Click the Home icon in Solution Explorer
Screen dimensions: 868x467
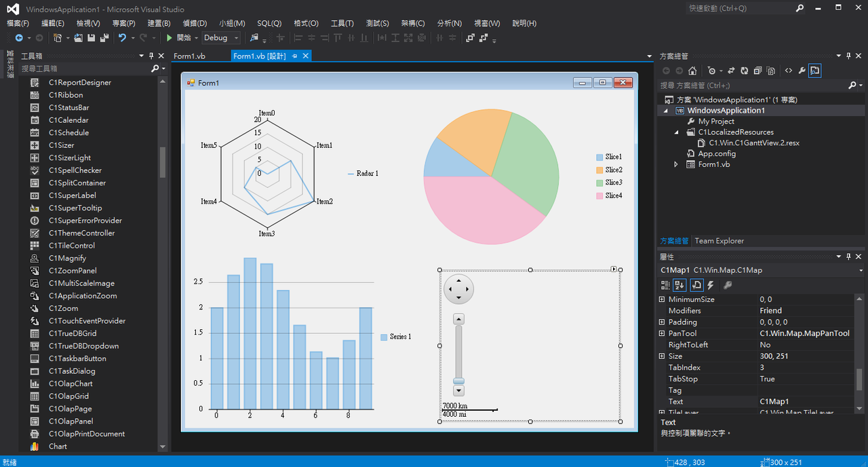[x=692, y=71]
